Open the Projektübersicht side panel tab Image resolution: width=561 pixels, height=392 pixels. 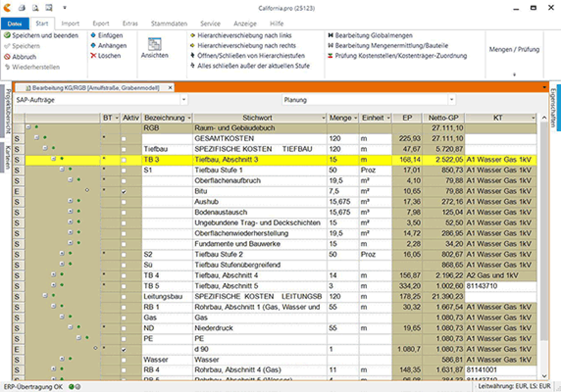coord(7,111)
